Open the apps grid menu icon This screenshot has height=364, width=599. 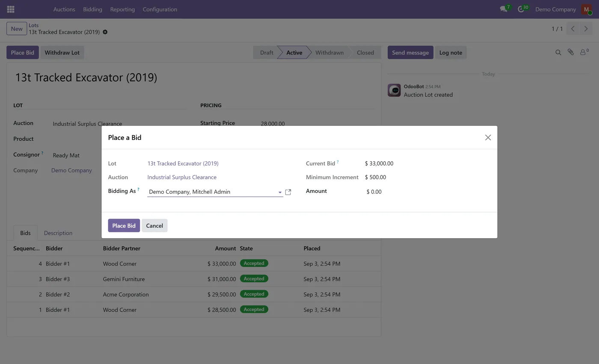pos(11,9)
